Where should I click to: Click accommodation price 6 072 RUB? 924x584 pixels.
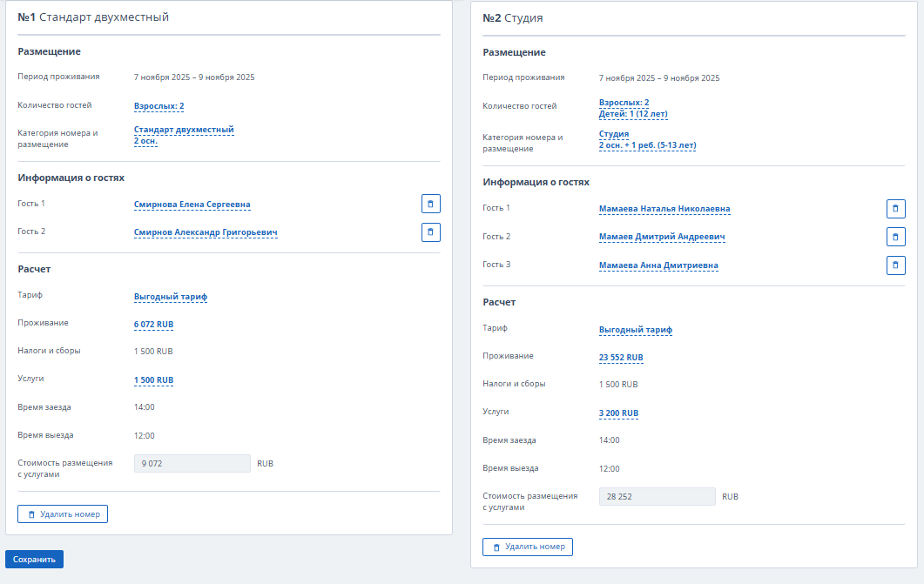[153, 325]
